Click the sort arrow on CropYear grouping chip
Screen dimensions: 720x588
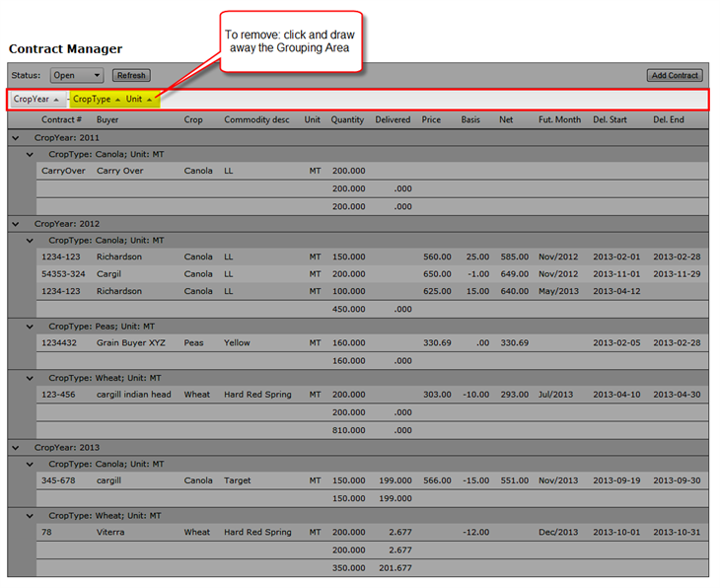56,100
